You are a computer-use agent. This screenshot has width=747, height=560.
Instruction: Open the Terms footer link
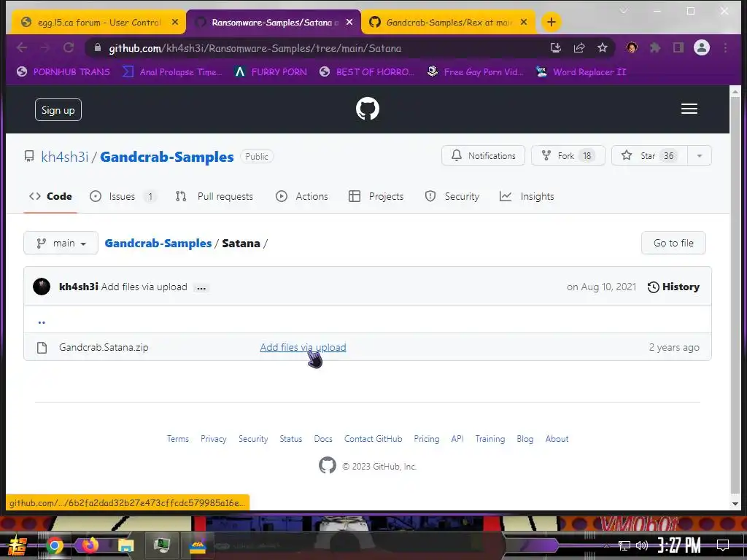[x=178, y=438]
